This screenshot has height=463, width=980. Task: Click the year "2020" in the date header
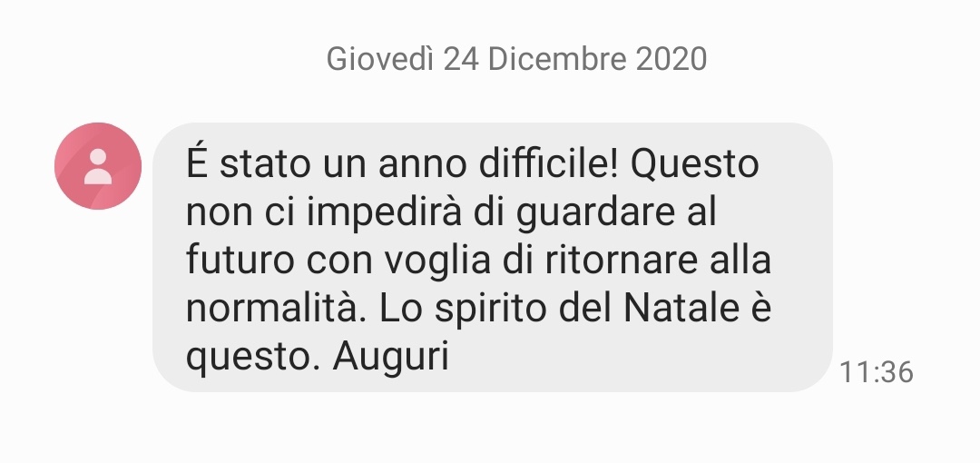pyautogui.click(x=671, y=59)
